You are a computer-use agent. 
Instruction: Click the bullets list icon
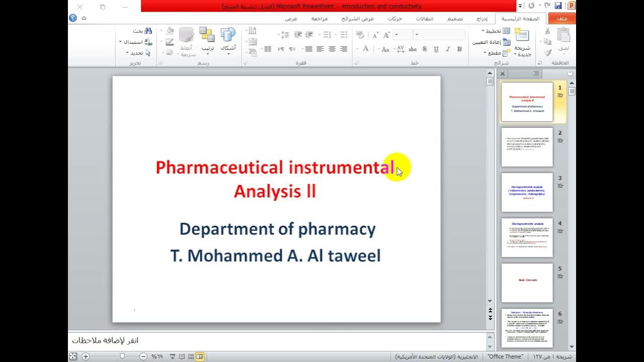343,35
